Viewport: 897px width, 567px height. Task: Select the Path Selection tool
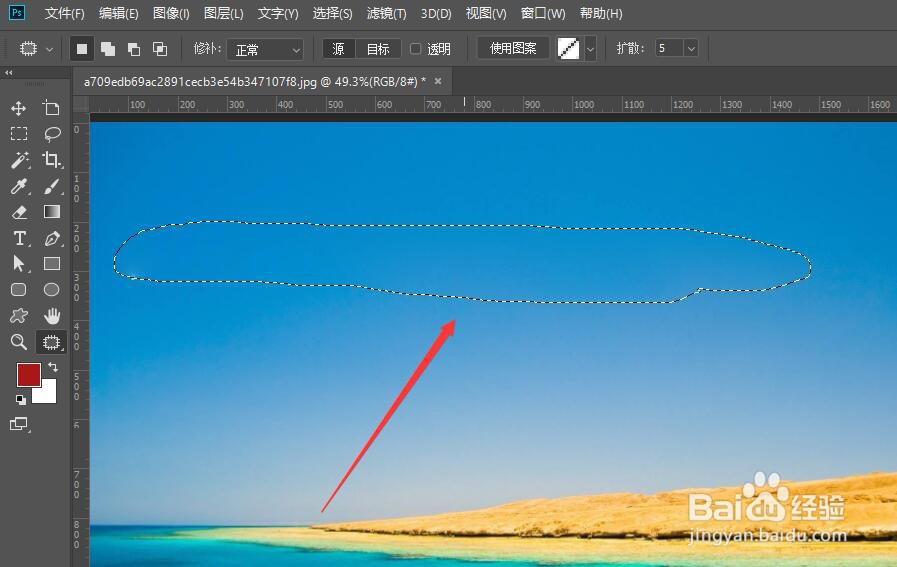click(x=19, y=264)
